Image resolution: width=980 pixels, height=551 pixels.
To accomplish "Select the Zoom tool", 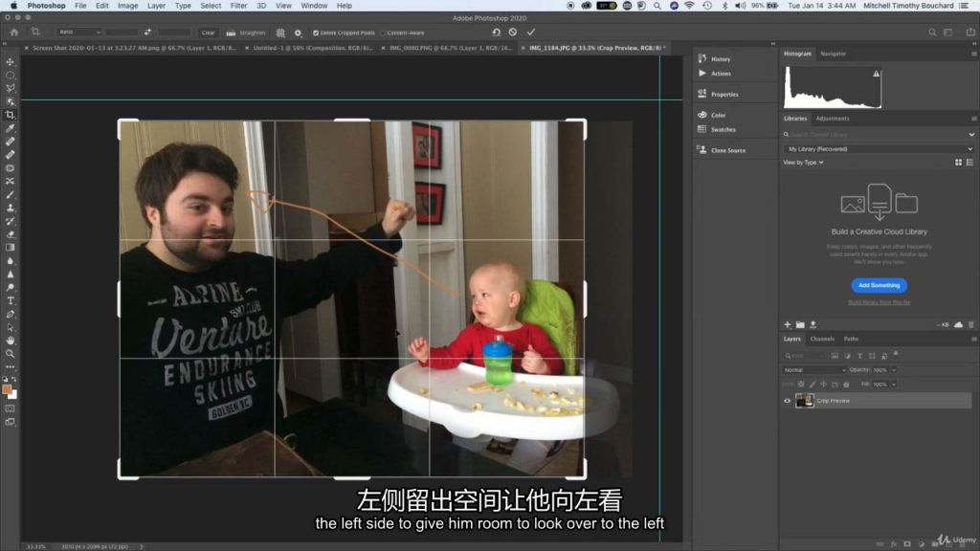I will (x=10, y=354).
